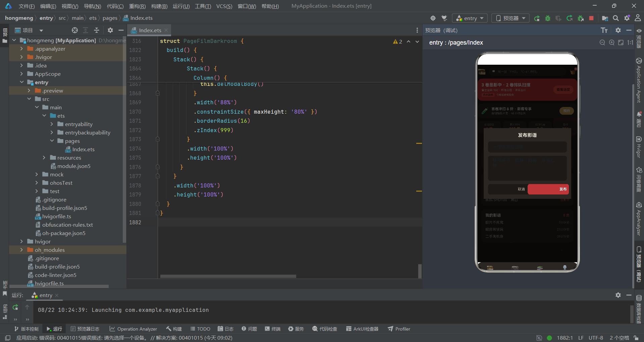
Task: Fit previewer device to window
Action: (x=621, y=43)
